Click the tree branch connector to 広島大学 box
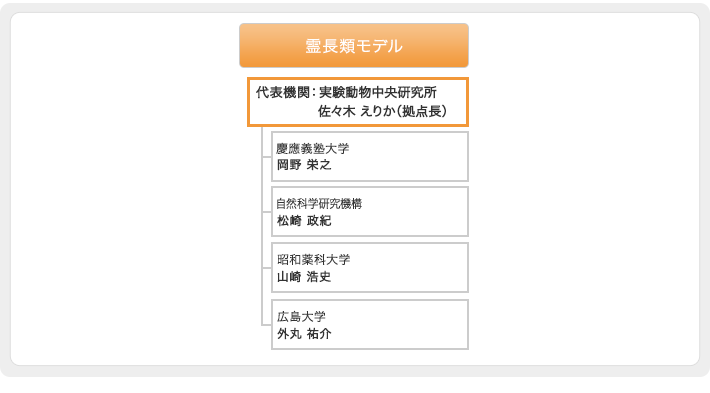The width and height of the screenshot is (710, 393). coord(266,324)
